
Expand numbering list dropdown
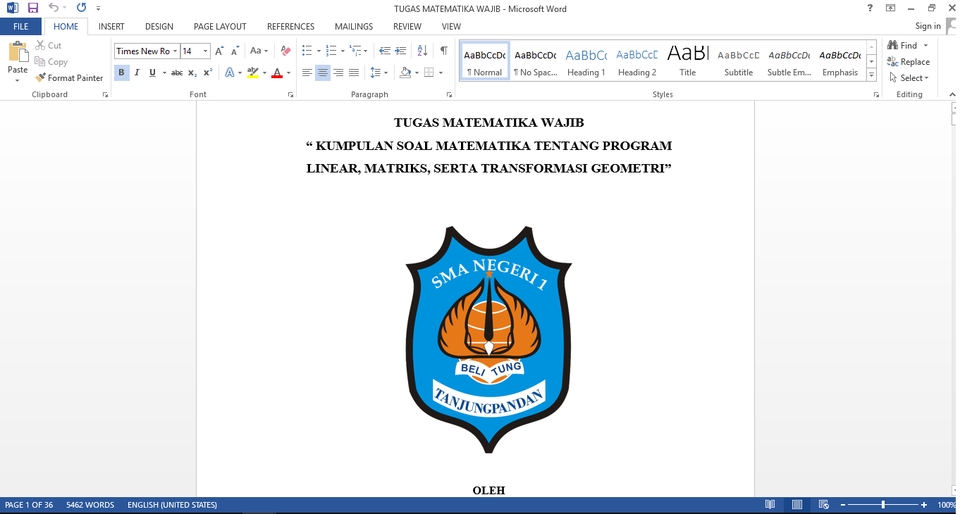click(343, 51)
